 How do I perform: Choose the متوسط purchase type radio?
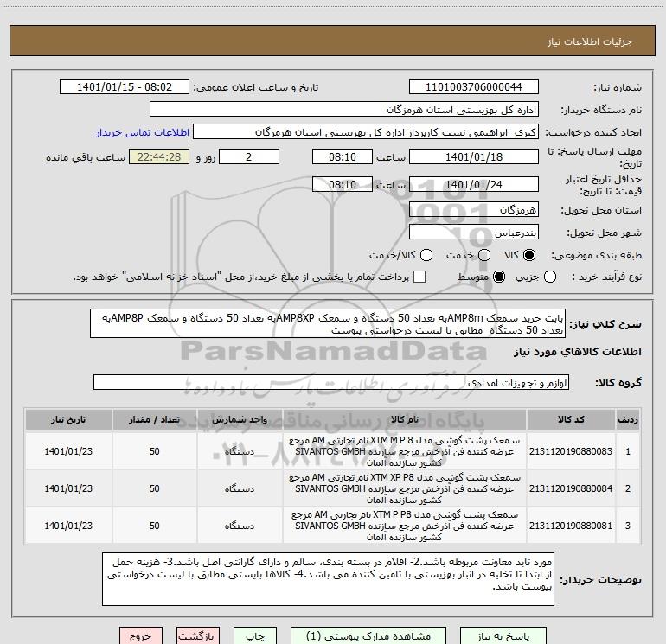coord(499,277)
